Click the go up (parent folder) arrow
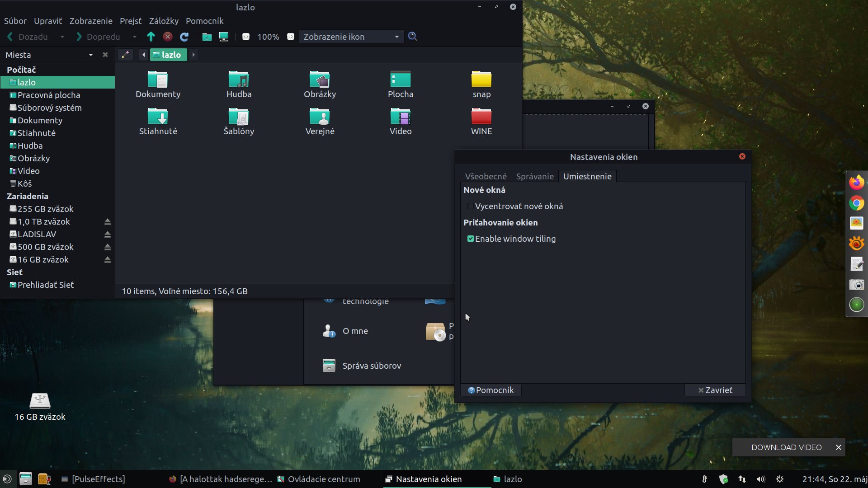This screenshot has width=868, height=488. click(151, 37)
